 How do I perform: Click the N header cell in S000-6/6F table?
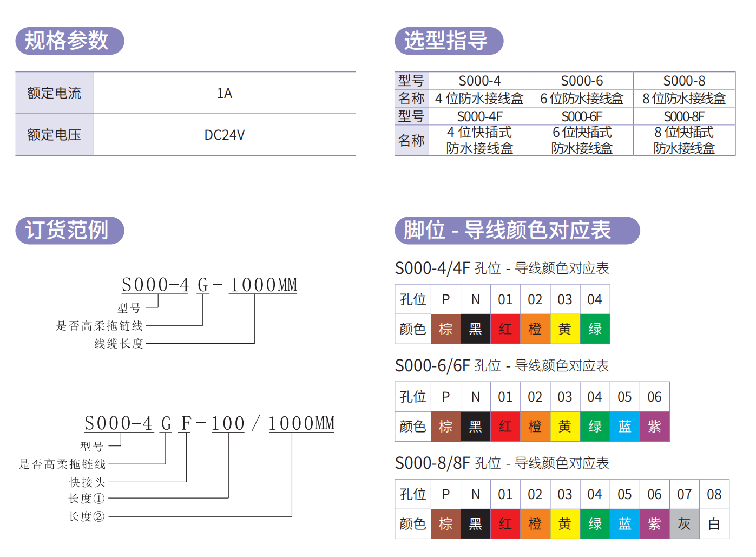476,397
